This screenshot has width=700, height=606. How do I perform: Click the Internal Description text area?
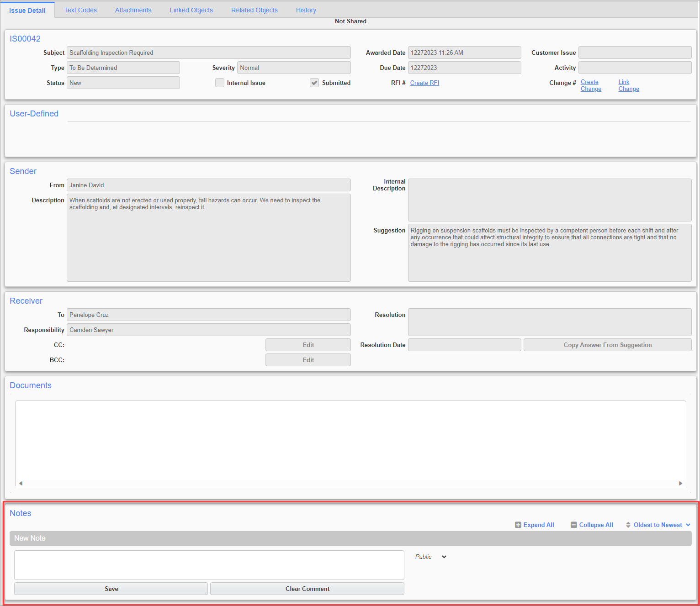point(550,200)
